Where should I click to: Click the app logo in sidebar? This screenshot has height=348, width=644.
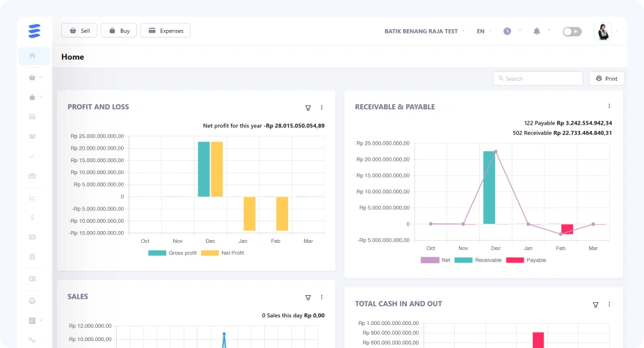(x=35, y=31)
